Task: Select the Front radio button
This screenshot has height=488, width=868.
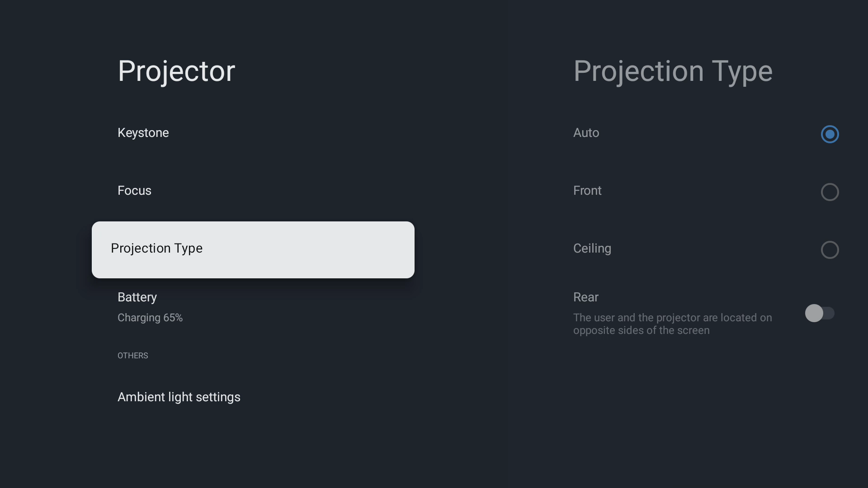Action: (x=830, y=192)
